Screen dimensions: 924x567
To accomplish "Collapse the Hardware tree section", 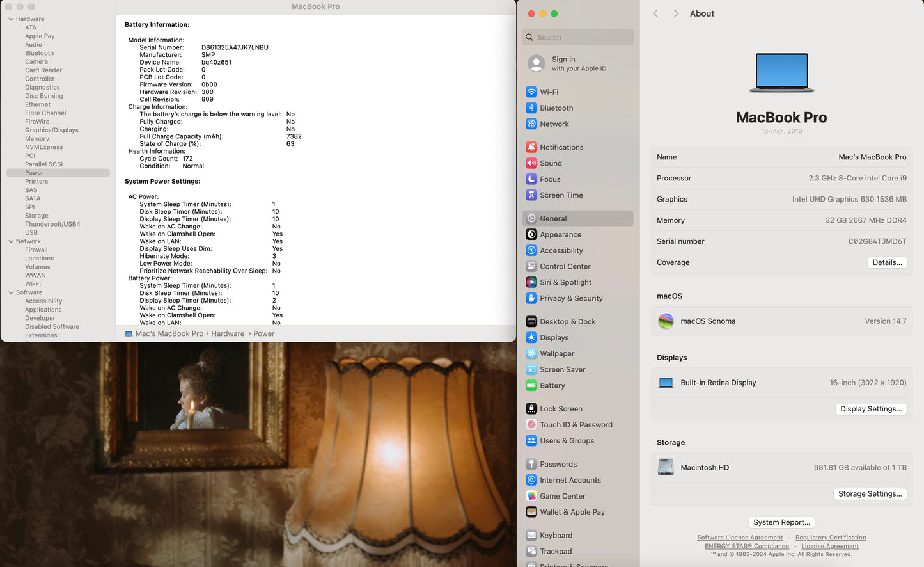I will pyautogui.click(x=11, y=19).
